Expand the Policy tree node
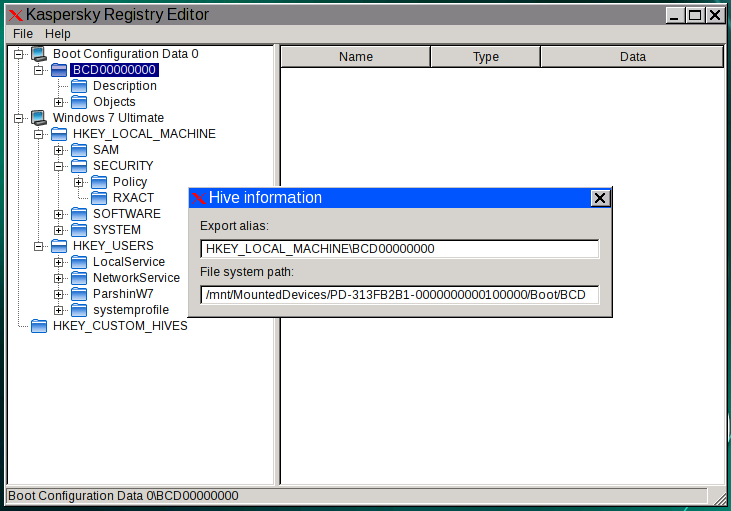 78,182
